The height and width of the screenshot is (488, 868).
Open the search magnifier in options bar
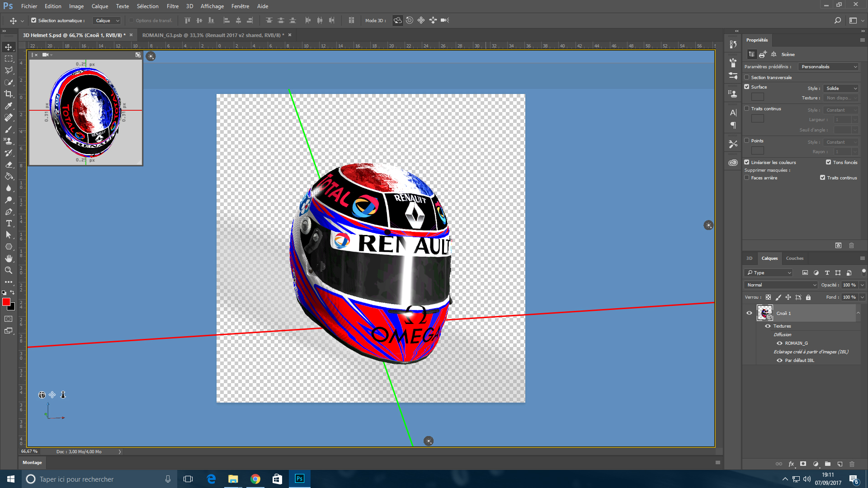click(x=837, y=20)
